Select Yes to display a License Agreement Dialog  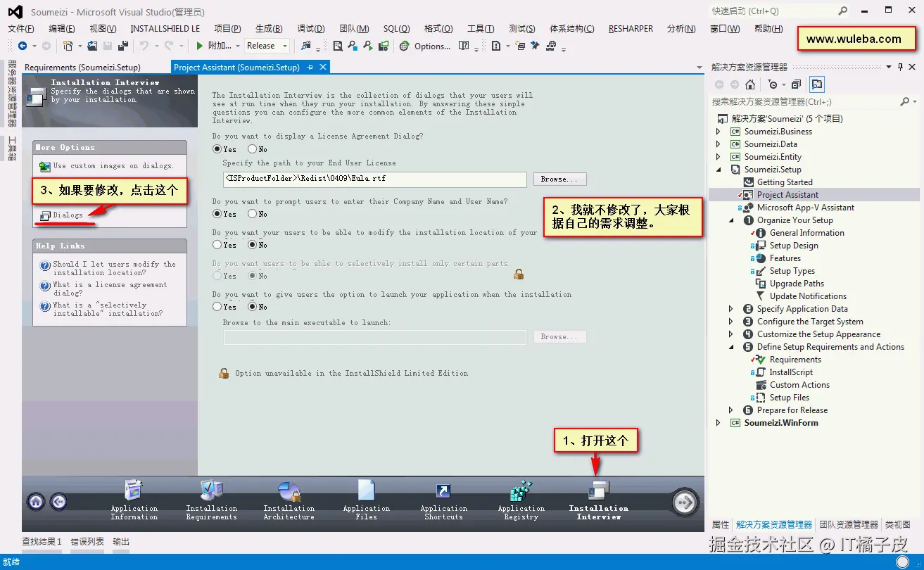tap(217, 148)
